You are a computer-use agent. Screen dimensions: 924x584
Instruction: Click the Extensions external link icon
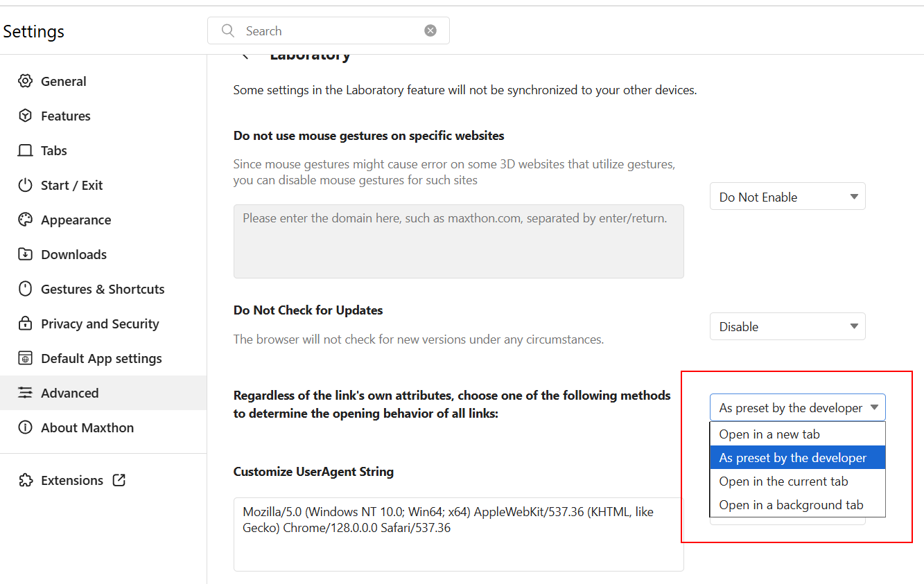tap(119, 480)
